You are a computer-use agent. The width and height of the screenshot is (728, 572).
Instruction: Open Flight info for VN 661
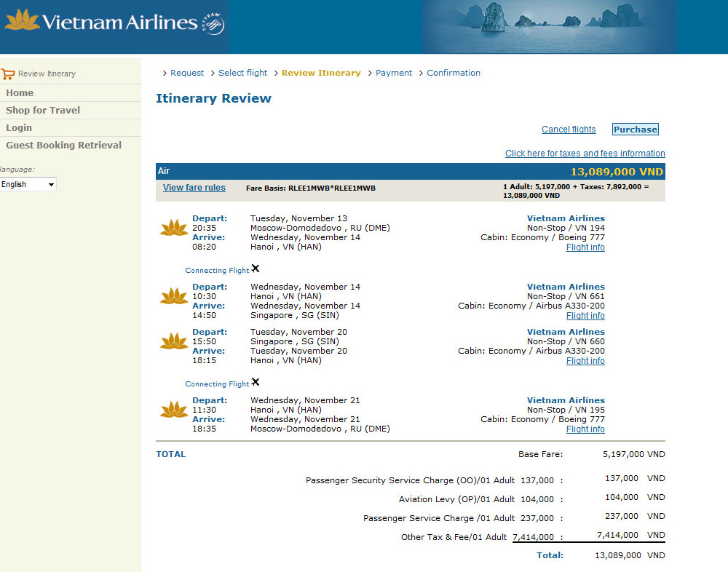point(585,316)
